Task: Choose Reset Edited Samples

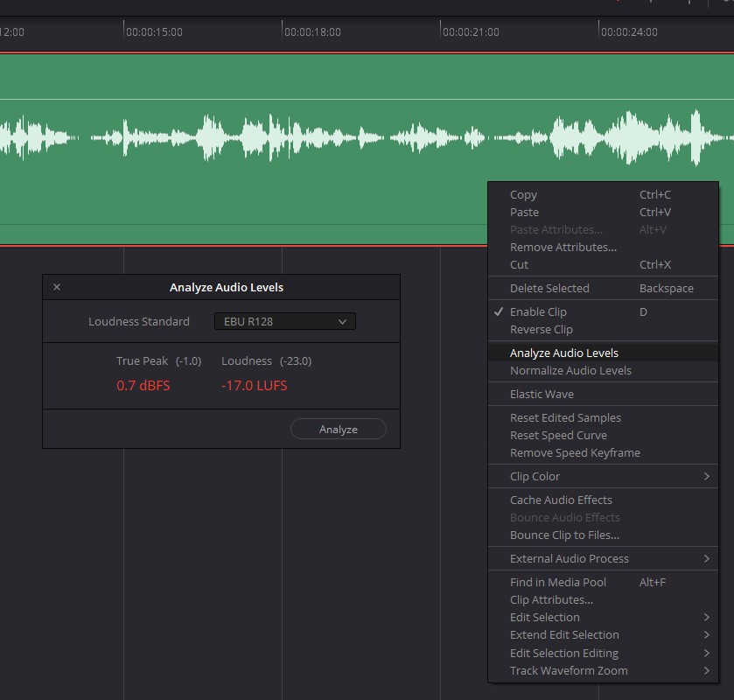Action: click(603, 417)
